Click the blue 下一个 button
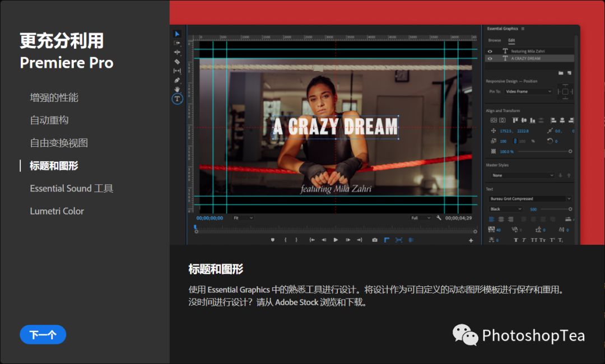The image size is (605, 364). point(43,335)
